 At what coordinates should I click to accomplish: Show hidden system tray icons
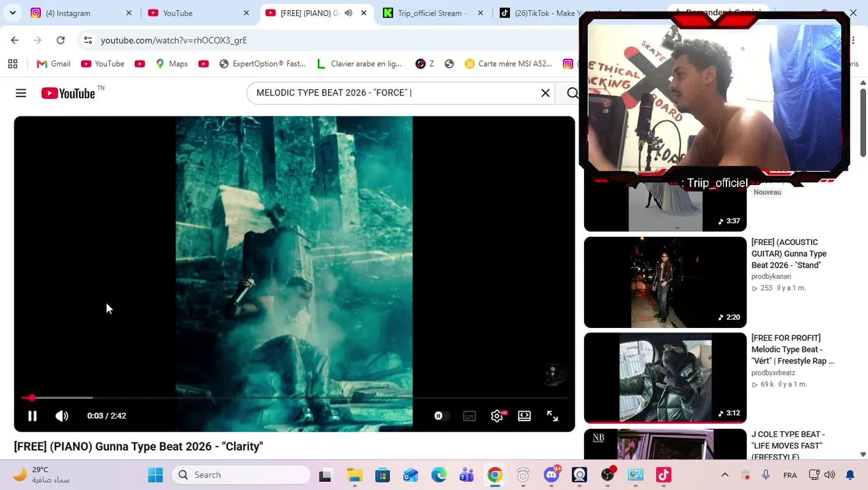click(x=724, y=475)
